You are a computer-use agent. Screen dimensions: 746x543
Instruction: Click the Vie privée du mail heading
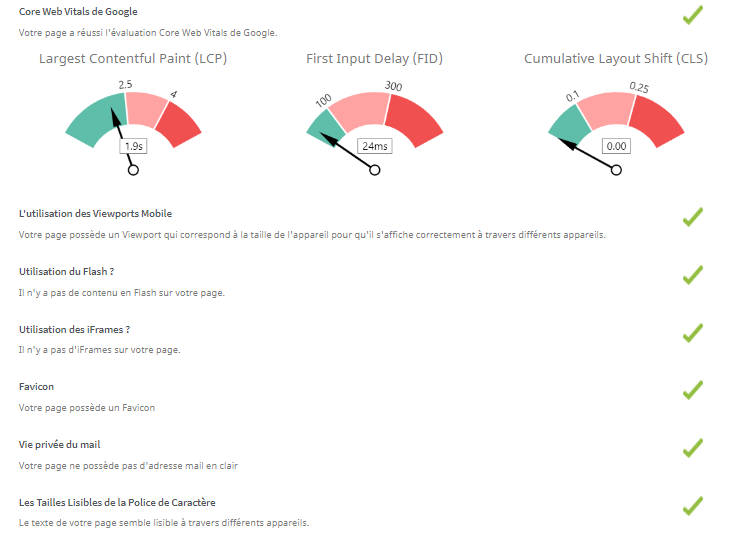click(x=59, y=444)
